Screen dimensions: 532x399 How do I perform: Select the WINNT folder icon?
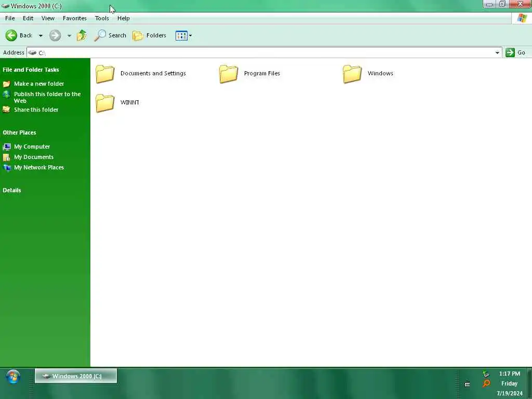coord(105,103)
